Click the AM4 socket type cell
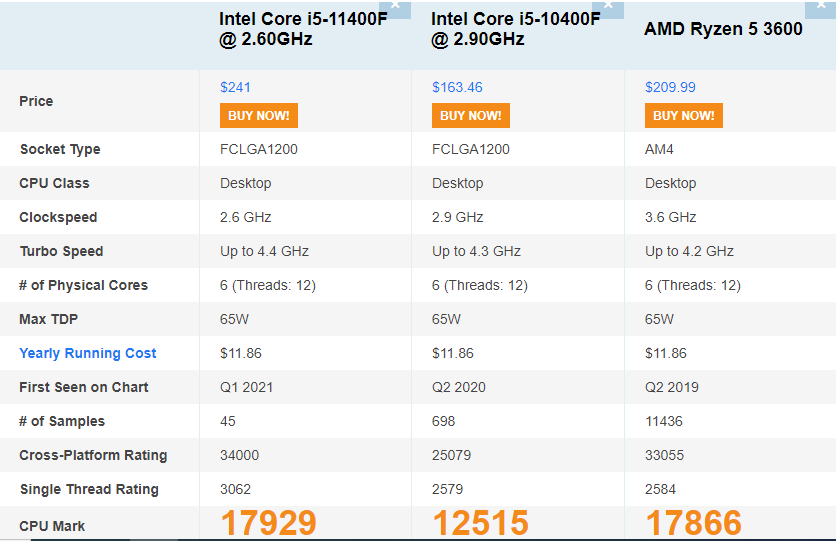Image resolution: width=836 pixels, height=541 pixels. tap(659, 149)
